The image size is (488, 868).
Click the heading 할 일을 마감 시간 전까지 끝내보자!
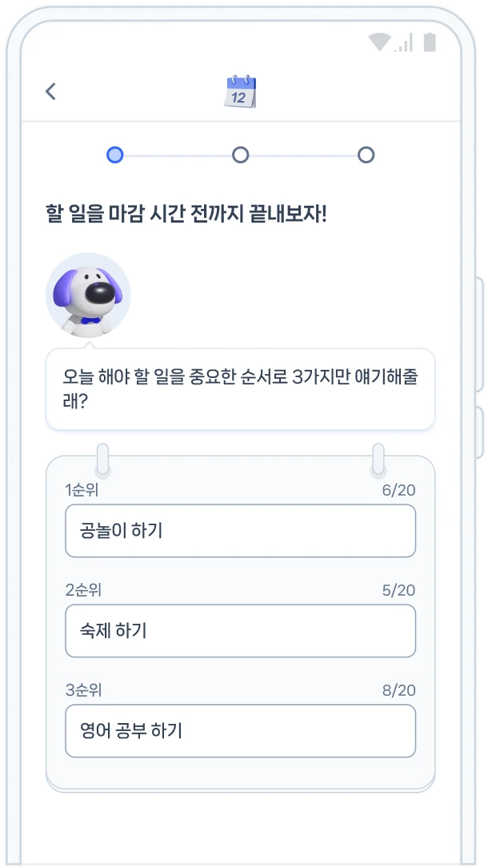(186, 214)
